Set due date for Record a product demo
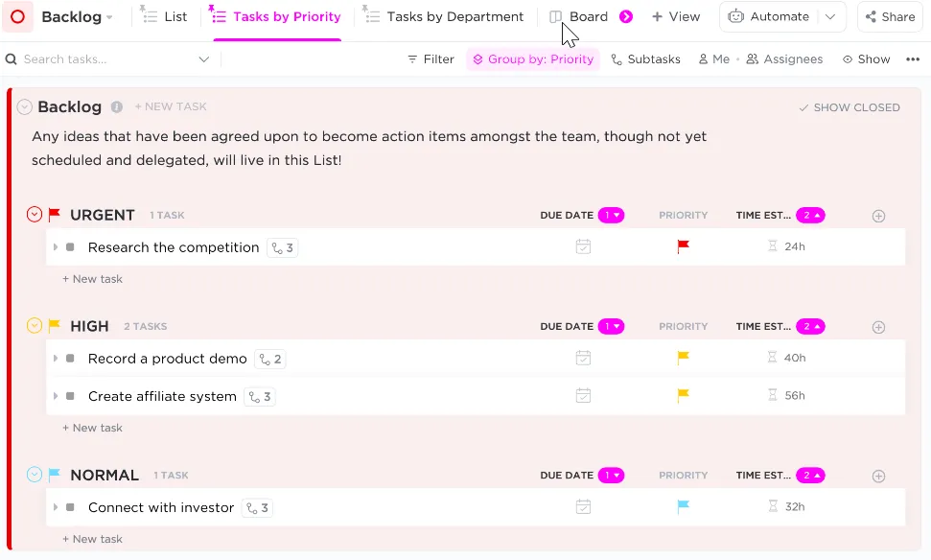Viewport: 931px width, 560px height. (583, 358)
